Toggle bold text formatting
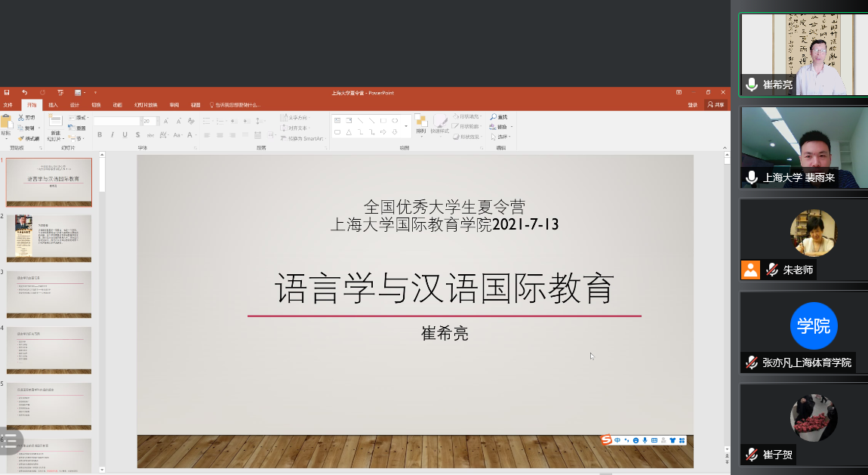 [x=101, y=135]
